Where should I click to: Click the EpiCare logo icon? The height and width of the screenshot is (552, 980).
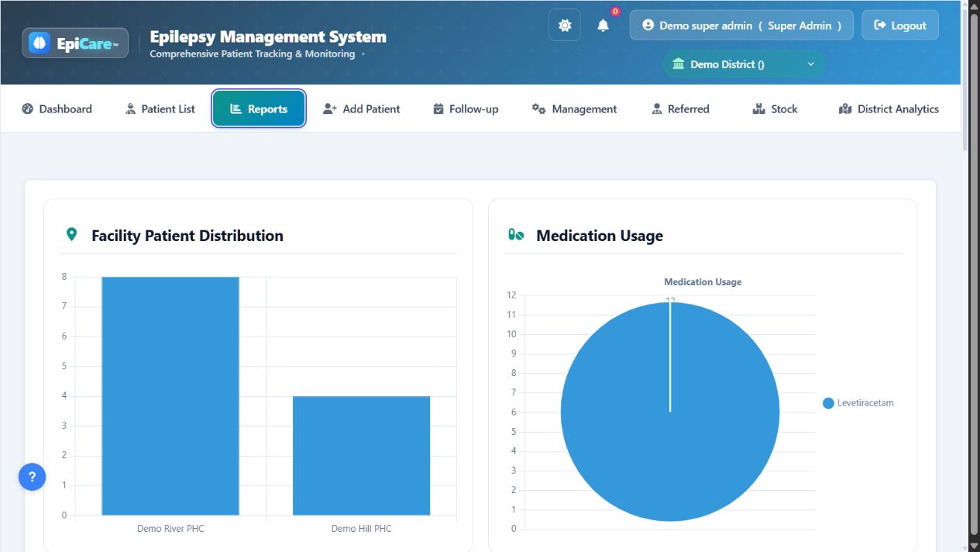[40, 43]
